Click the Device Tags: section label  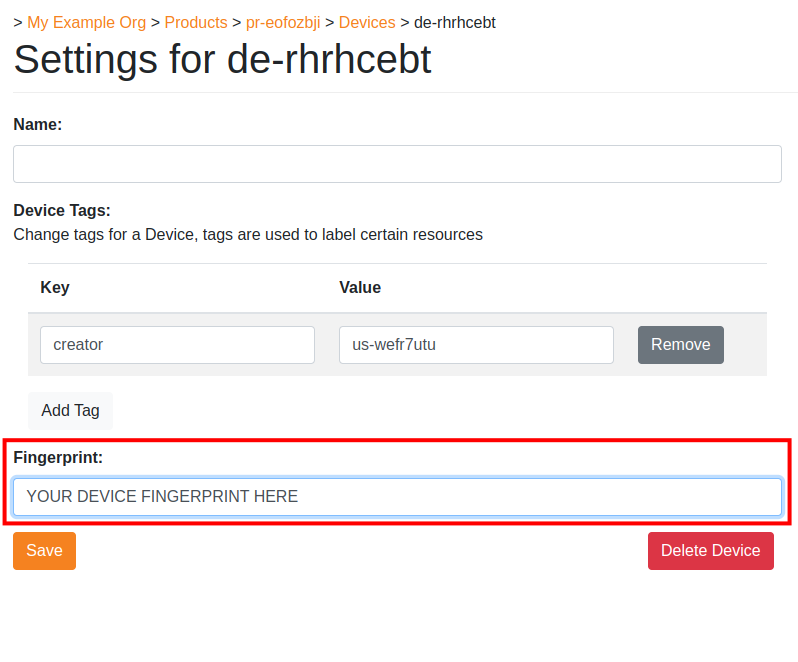click(62, 210)
